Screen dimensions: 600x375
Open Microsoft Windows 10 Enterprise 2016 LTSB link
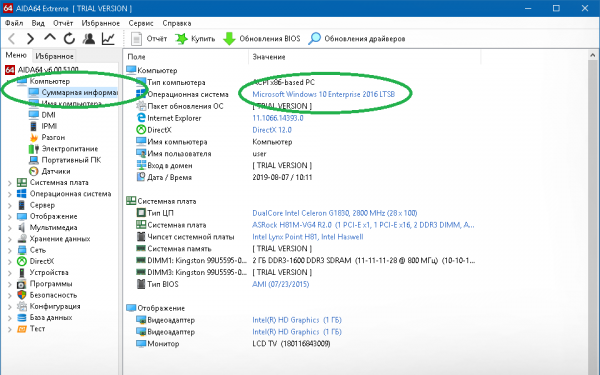[x=323, y=94]
